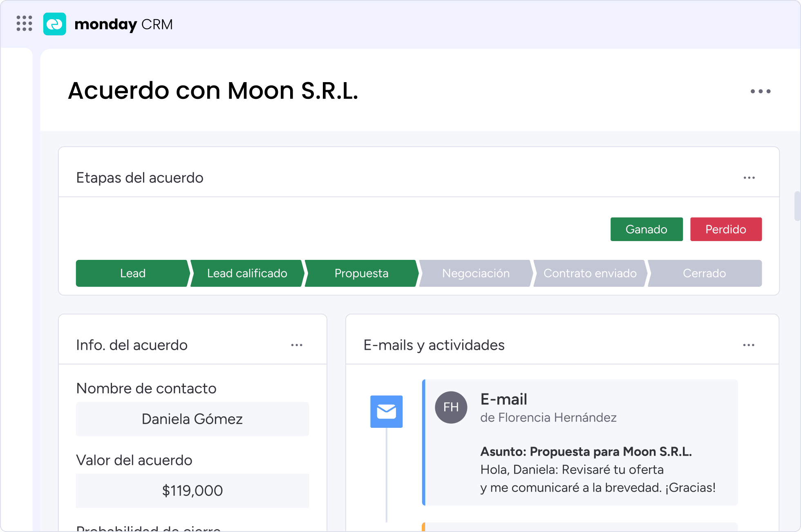
Task: Click the page title Acuerdo con Moon S.R.L.
Action: pyautogui.click(x=213, y=91)
